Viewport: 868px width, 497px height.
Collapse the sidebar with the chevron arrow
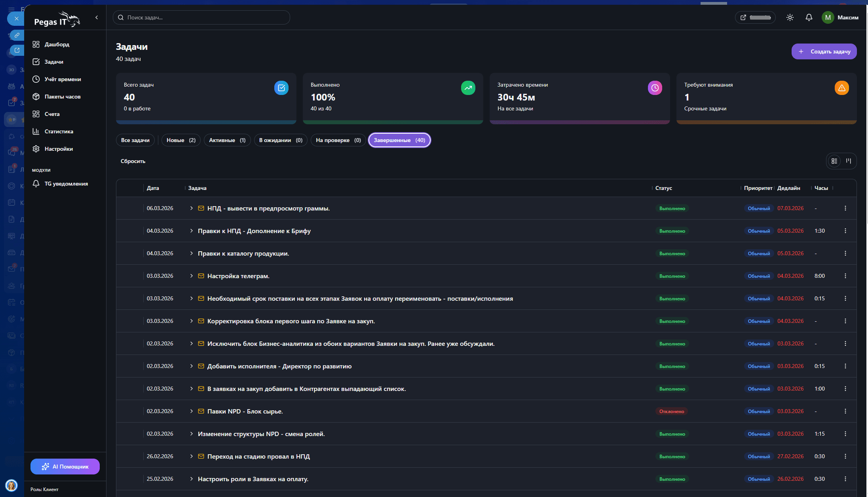click(x=97, y=17)
